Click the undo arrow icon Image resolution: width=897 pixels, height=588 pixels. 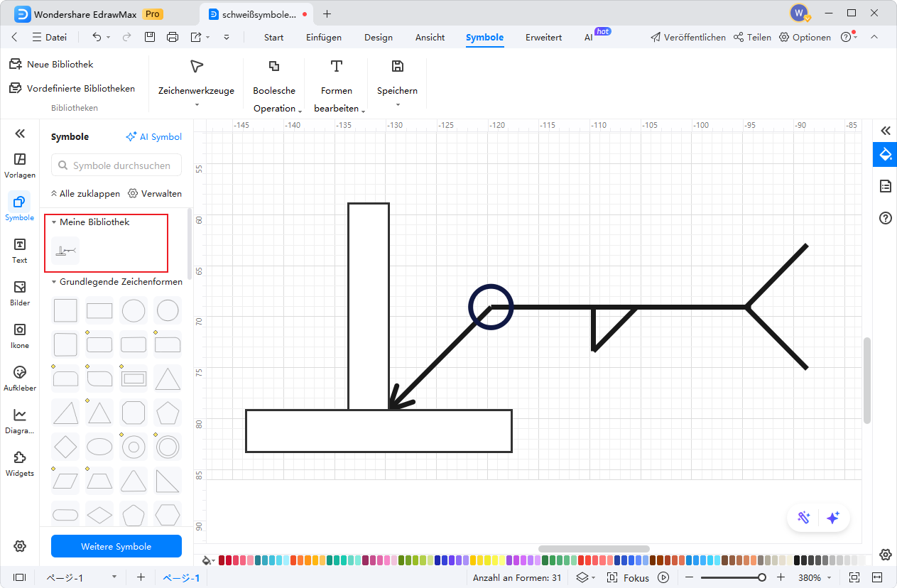[97, 38]
